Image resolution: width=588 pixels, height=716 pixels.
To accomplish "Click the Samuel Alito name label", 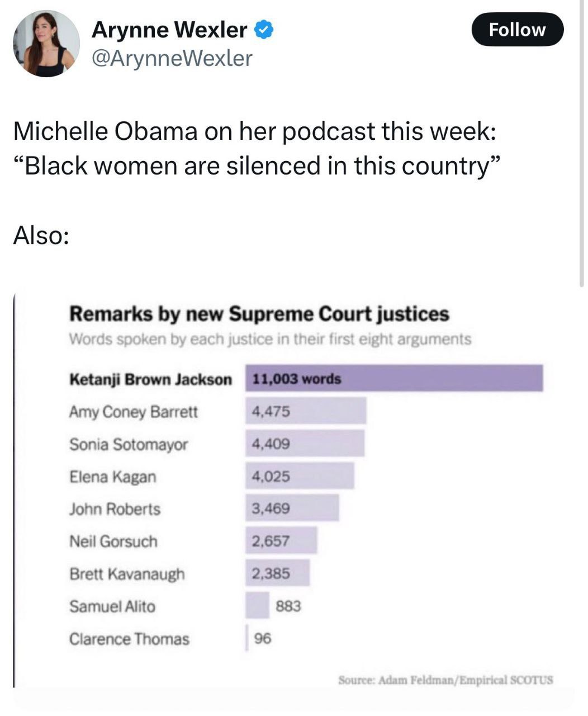I will click(x=112, y=606).
